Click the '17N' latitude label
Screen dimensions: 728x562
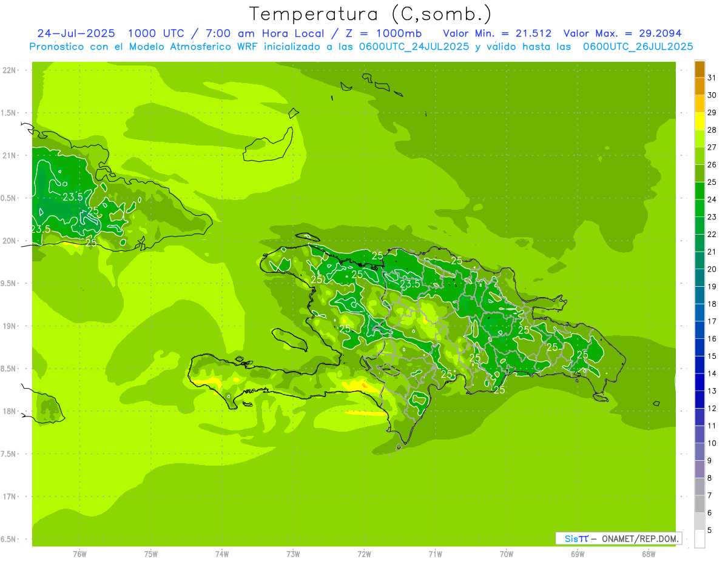(x=9, y=497)
